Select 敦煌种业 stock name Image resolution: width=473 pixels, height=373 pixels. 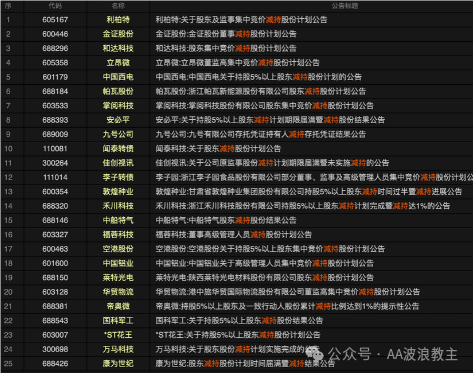tap(118, 192)
